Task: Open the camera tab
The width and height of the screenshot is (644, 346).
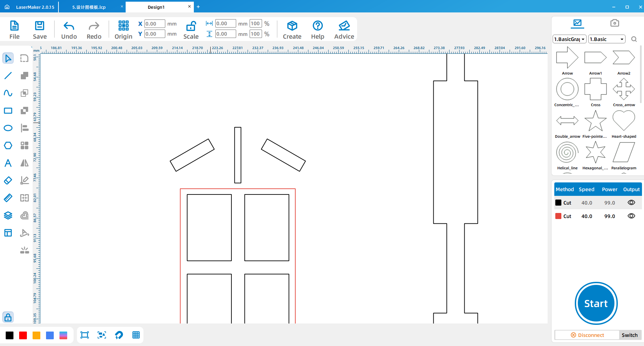Action: click(615, 23)
